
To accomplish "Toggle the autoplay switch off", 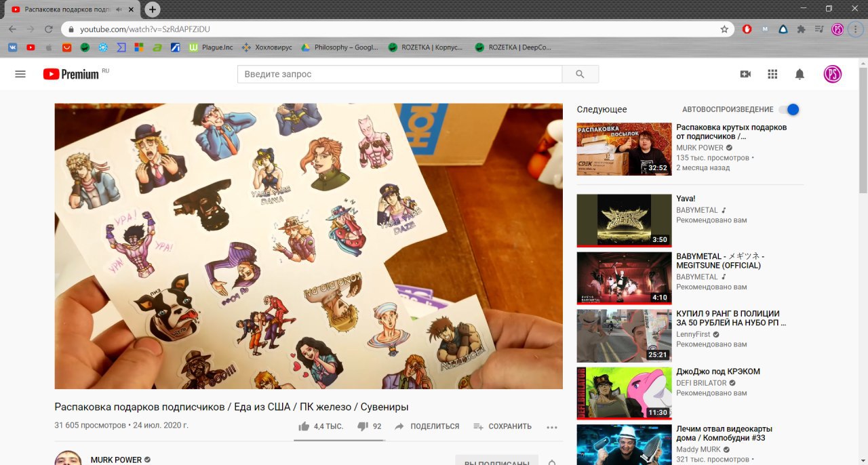I will coord(789,109).
